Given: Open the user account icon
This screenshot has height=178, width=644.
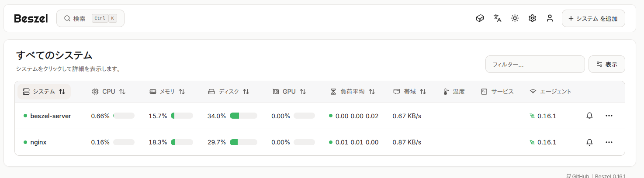Looking at the screenshot, I should [550, 18].
